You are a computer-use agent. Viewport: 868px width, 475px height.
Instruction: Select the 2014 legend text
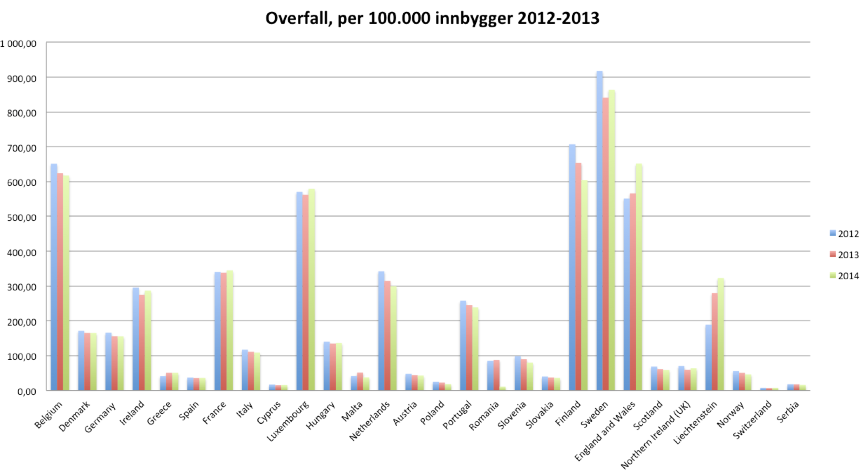coord(849,276)
